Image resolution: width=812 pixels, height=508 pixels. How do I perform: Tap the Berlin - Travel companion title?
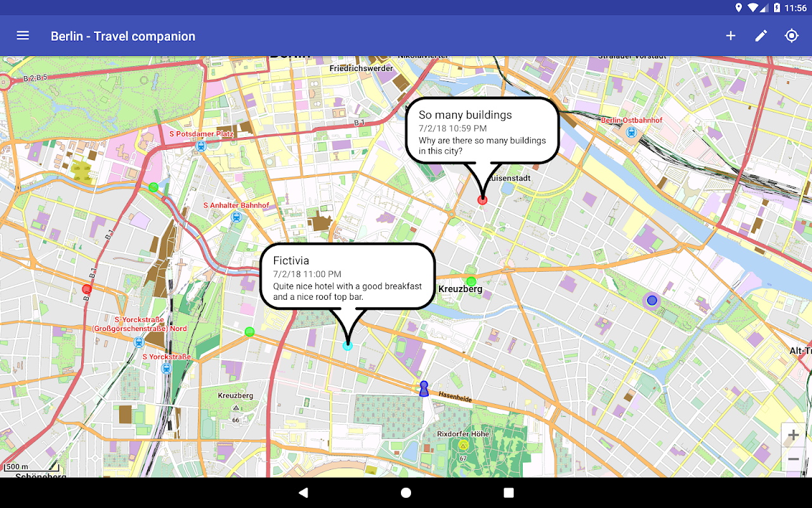point(123,36)
